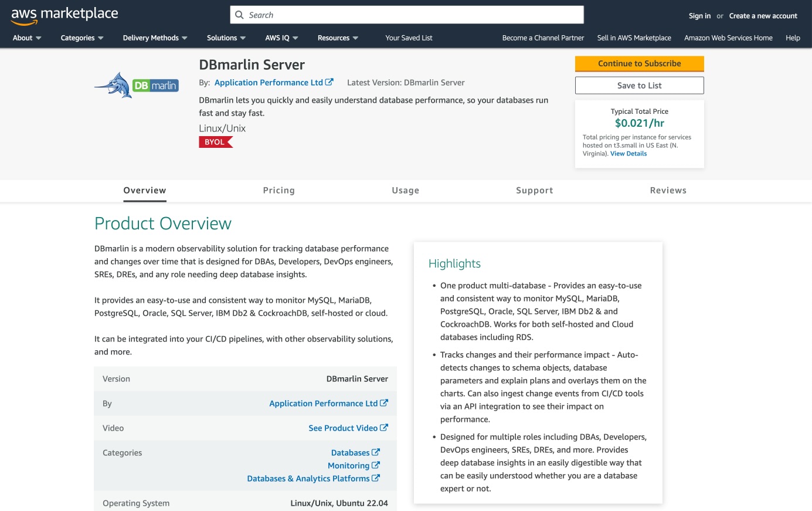Open Sell in AWS Marketplace

pos(634,38)
